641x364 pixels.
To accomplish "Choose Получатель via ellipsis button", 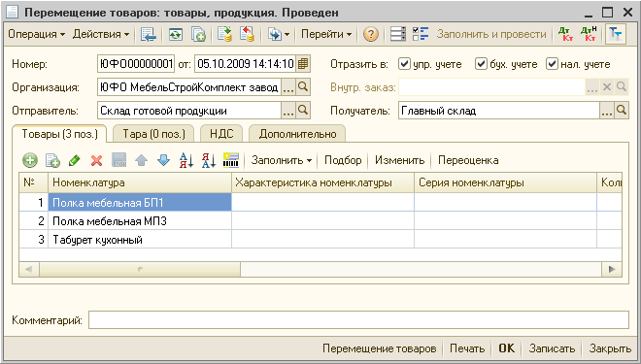I will click(607, 111).
